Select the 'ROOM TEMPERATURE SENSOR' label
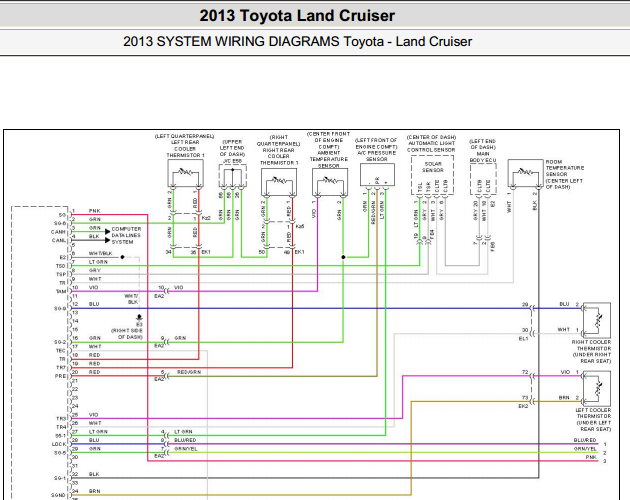Viewport: 630px width, 500px height. click(x=565, y=168)
